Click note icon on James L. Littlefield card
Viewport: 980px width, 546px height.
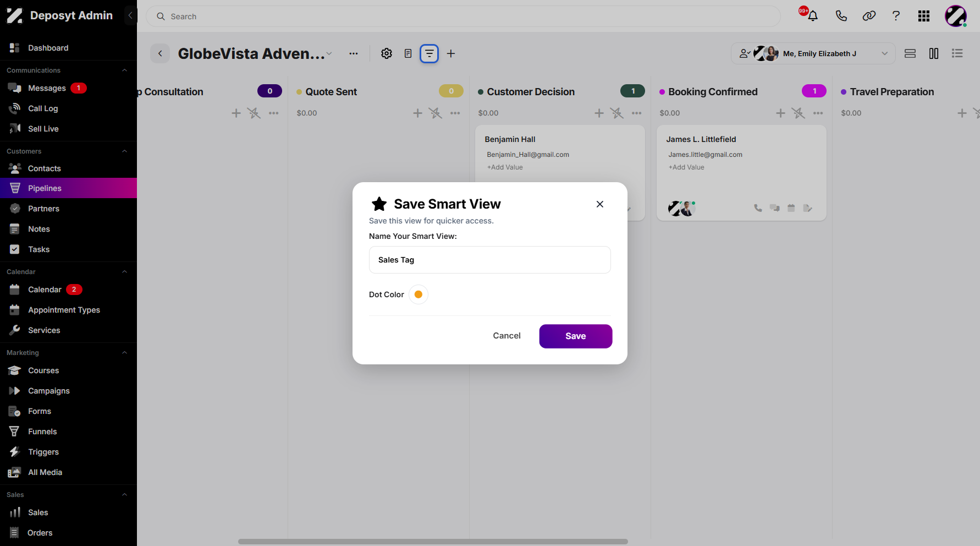[x=807, y=208]
